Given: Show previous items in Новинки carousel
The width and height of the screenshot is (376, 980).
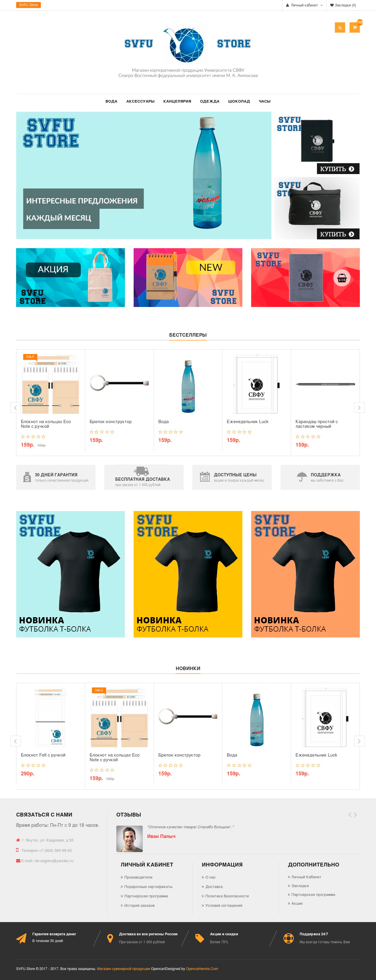Looking at the screenshot, I should (x=15, y=741).
